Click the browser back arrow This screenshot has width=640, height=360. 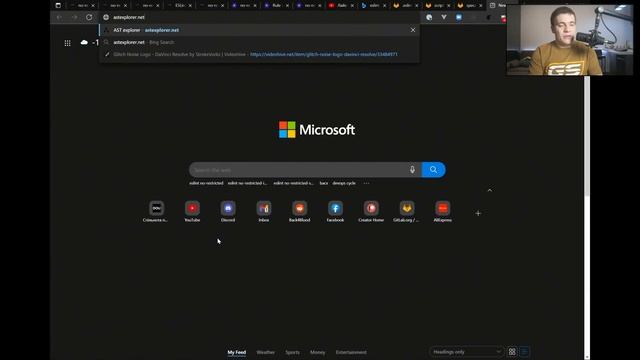pos(60,17)
